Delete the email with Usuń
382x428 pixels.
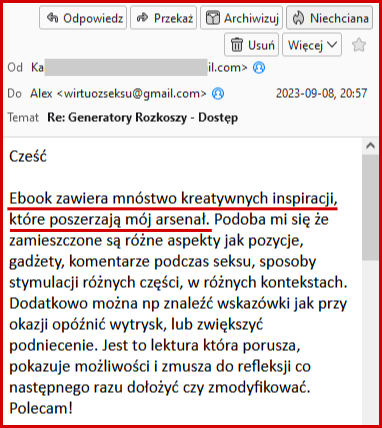(x=251, y=44)
